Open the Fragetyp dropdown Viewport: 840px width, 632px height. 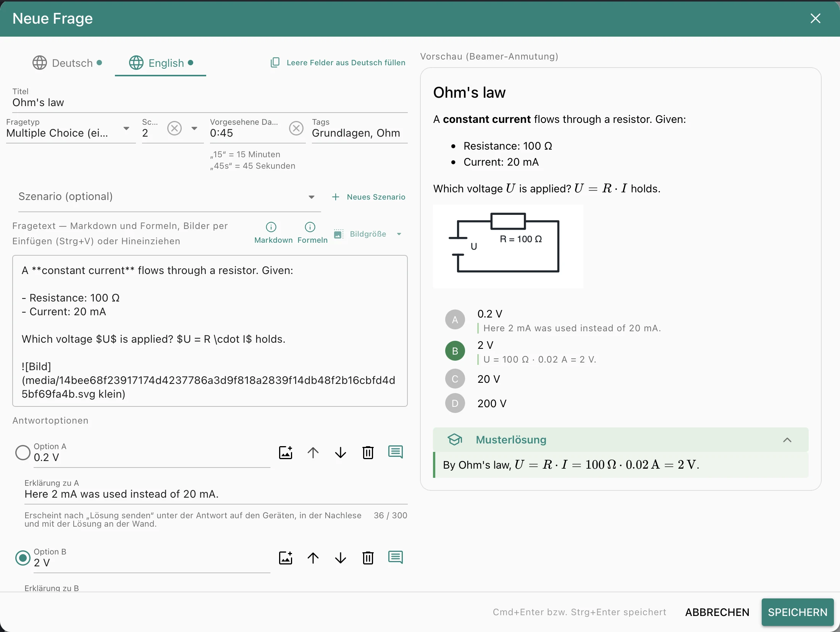(x=71, y=130)
